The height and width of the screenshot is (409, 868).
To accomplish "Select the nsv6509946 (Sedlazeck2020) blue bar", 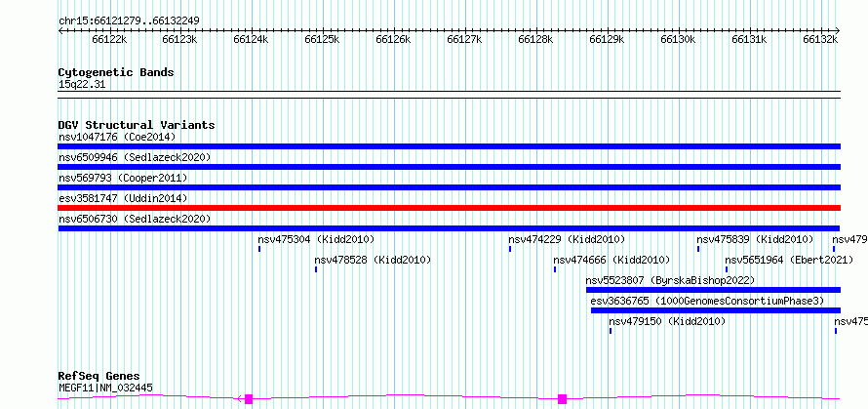I will click(x=449, y=167).
